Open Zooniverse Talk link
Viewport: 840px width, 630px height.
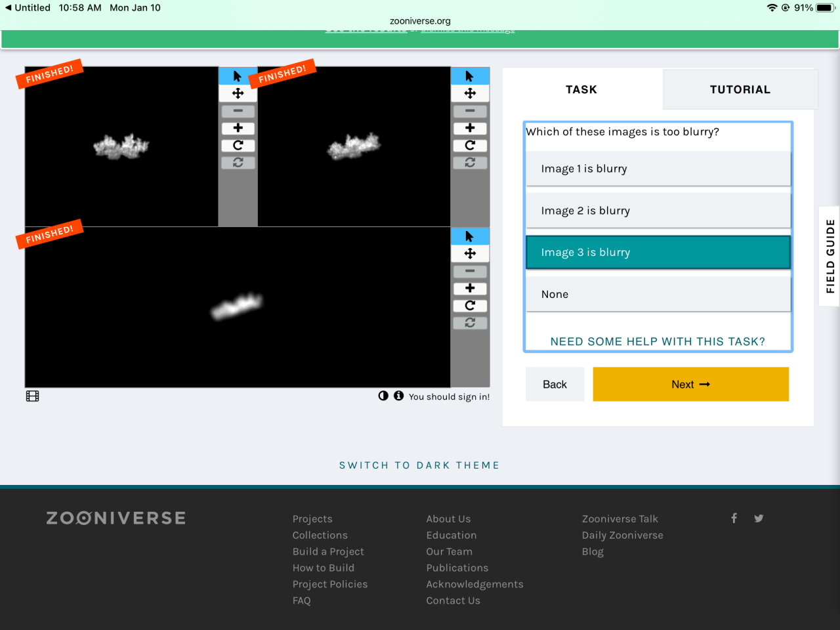point(620,519)
